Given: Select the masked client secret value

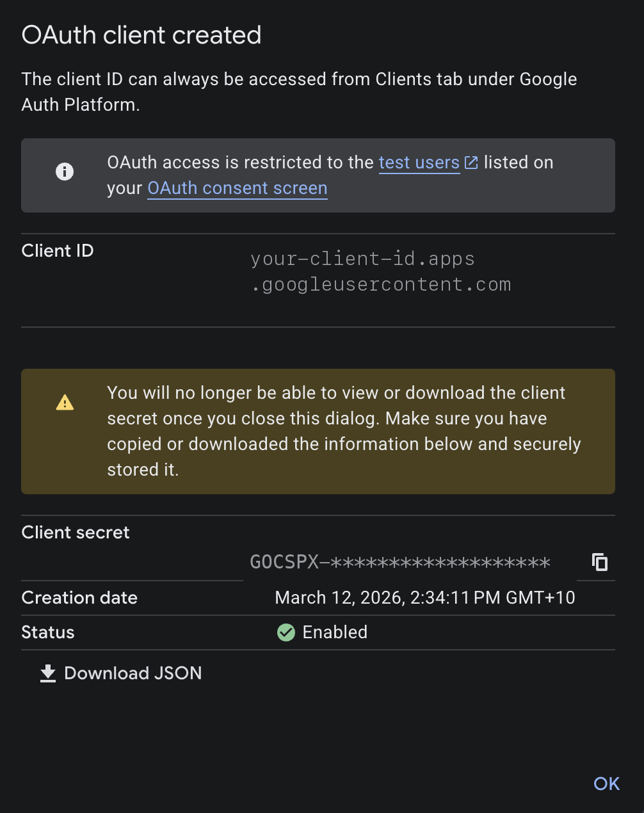Looking at the screenshot, I should click(399, 562).
